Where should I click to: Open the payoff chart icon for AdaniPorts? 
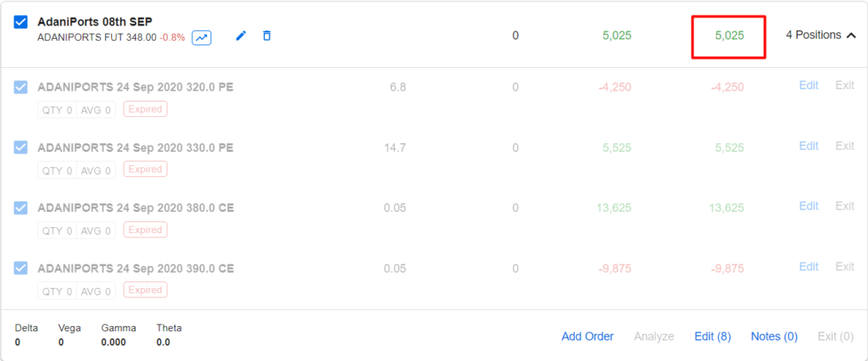(x=202, y=38)
